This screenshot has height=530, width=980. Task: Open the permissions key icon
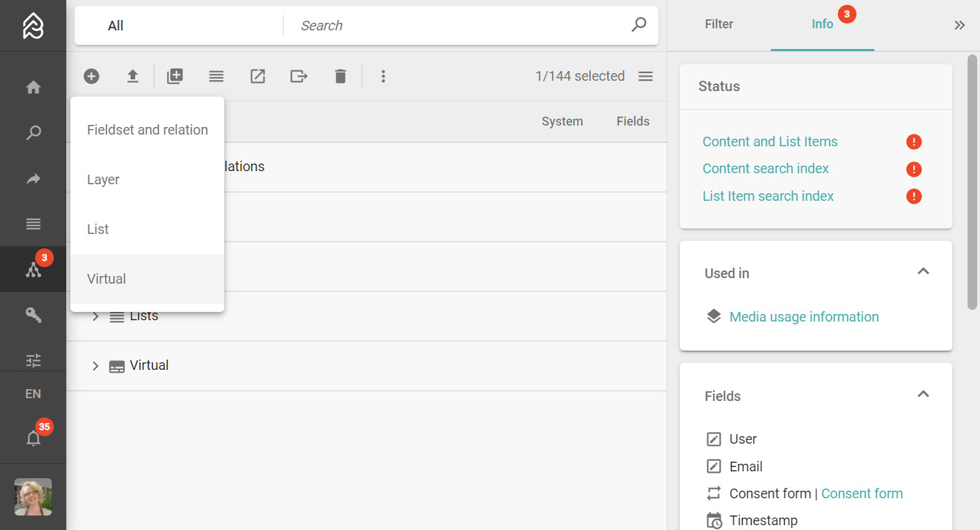coord(33,315)
